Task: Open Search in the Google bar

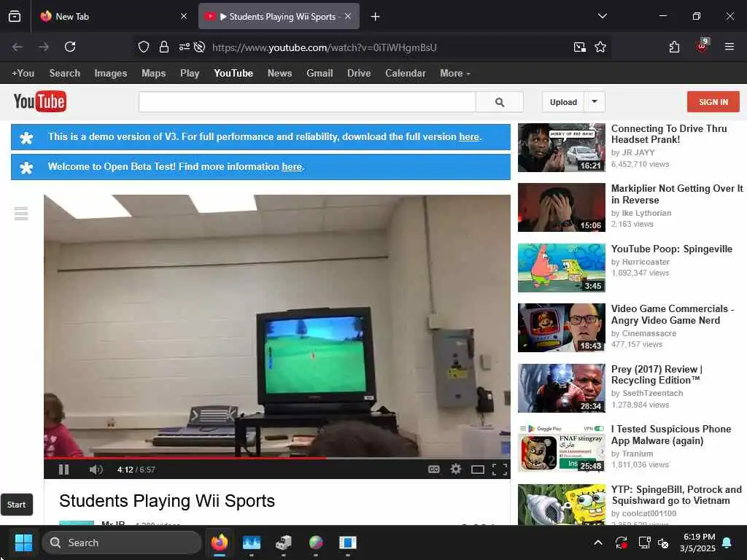Action: click(65, 74)
